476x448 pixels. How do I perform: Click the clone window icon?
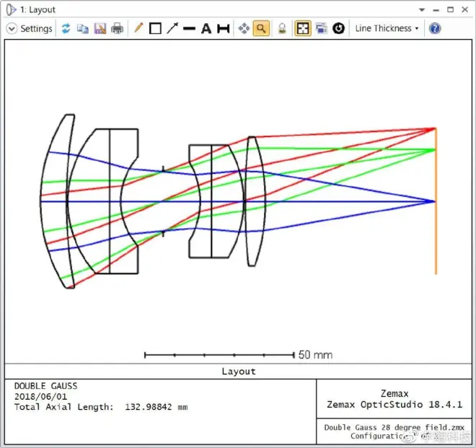pos(321,29)
